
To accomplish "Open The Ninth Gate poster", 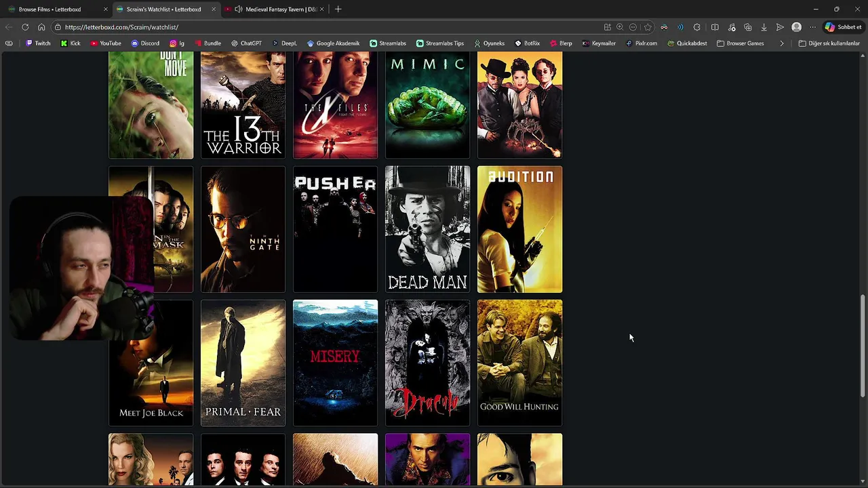I will (243, 229).
